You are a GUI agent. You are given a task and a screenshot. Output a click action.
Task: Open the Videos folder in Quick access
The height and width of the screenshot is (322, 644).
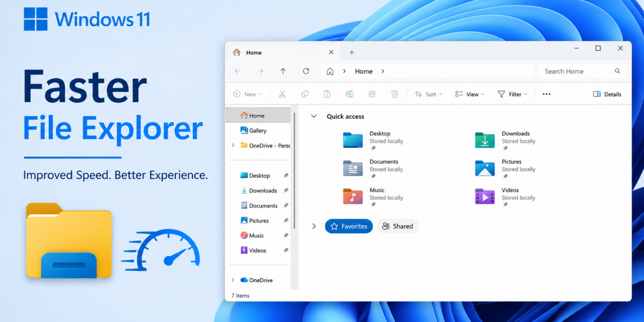(505, 197)
